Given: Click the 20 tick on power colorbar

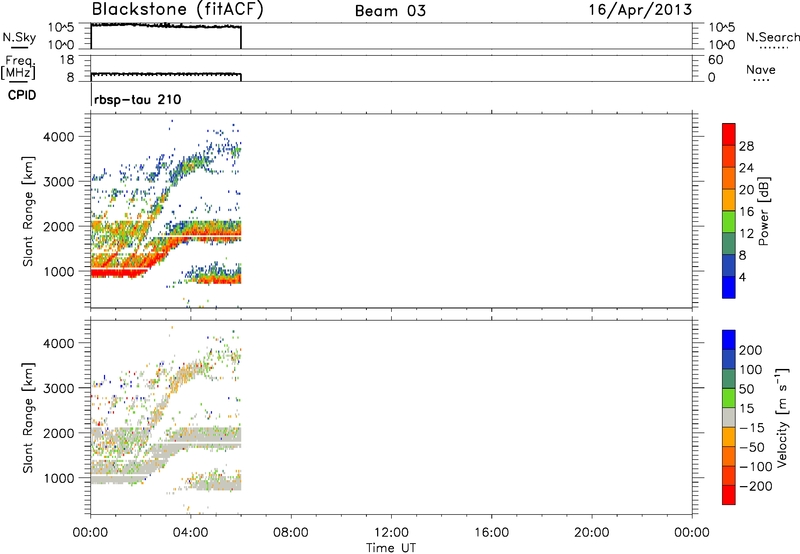Looking at the screenshot, I should pyautogui.click(x=746, y=190).
